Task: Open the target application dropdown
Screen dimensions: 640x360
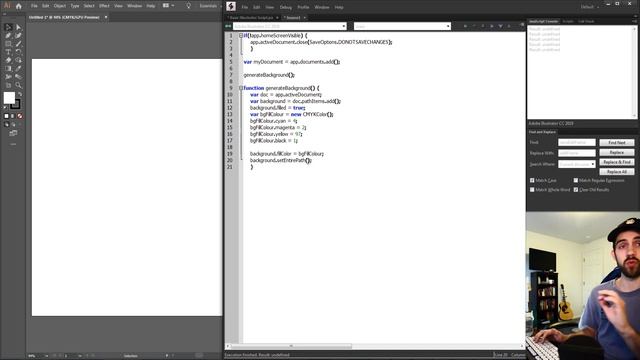Action: [x=290, y=26]
